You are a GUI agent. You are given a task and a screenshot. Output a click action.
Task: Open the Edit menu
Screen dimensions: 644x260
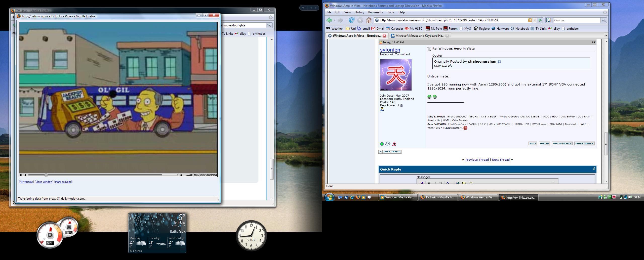click(338, 12)
